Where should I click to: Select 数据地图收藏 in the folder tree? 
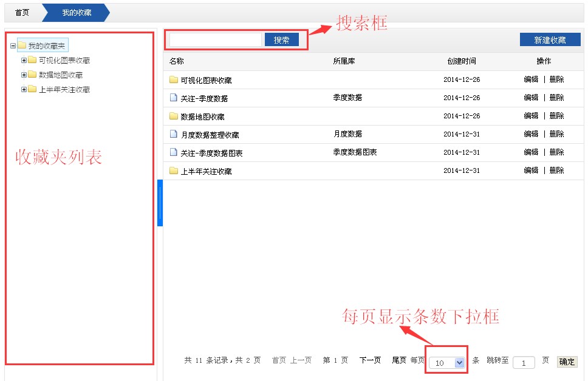tap(61, 75)
